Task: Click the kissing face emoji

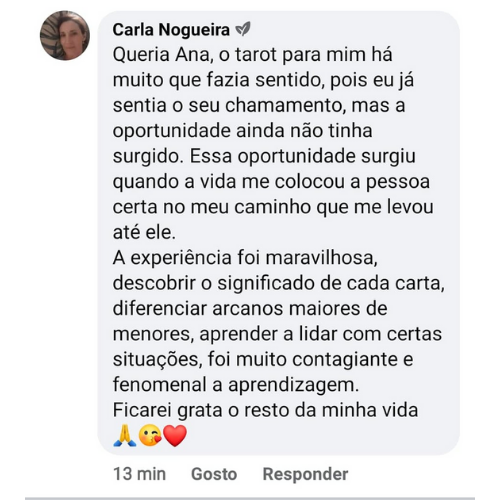Action: (150, 436)
